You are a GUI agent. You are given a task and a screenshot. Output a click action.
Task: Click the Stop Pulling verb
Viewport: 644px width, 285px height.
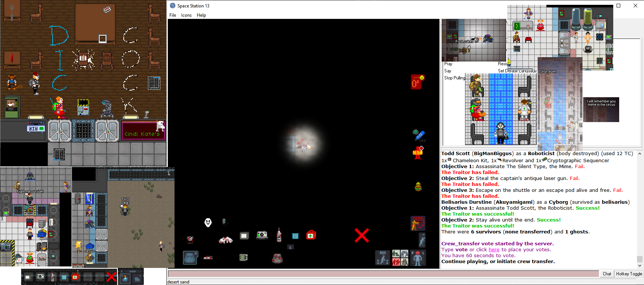(455, 78)
